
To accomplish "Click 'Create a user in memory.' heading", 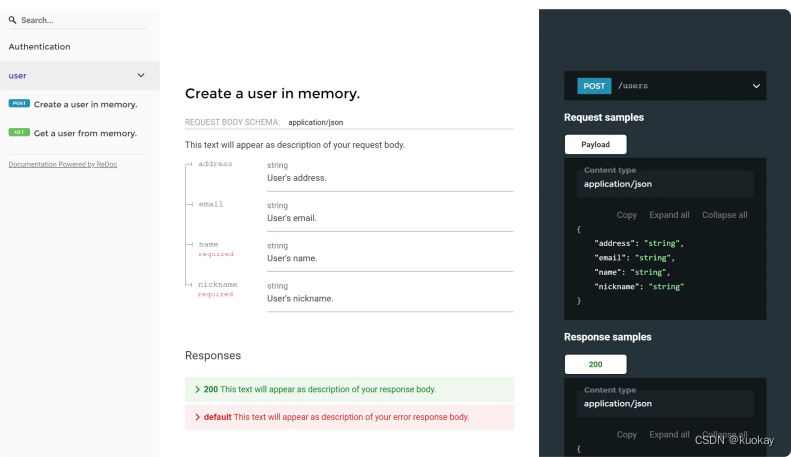I will click(x=272, y=93).
